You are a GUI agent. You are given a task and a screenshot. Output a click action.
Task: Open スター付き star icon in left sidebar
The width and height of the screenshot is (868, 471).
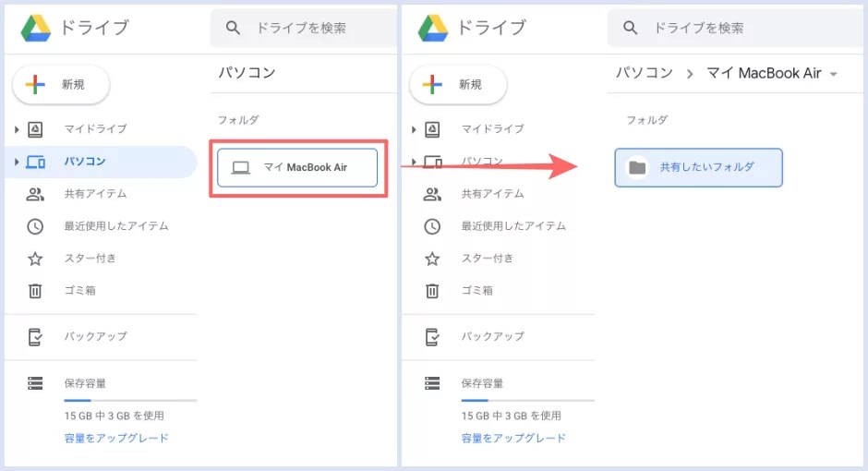coord(35,259)
